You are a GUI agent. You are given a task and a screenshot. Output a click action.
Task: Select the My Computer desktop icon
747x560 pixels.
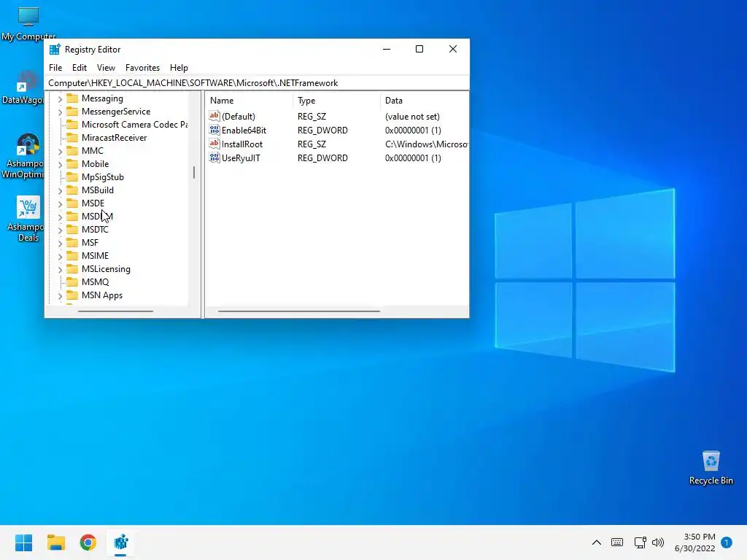pyautogui.click(x=28, y=24)
